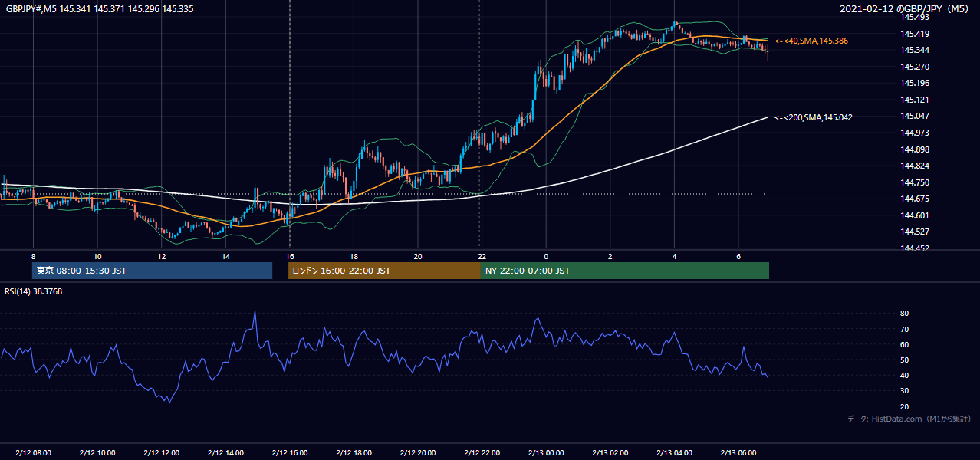Click the 2/13 00:00 date label

(546, 453)
